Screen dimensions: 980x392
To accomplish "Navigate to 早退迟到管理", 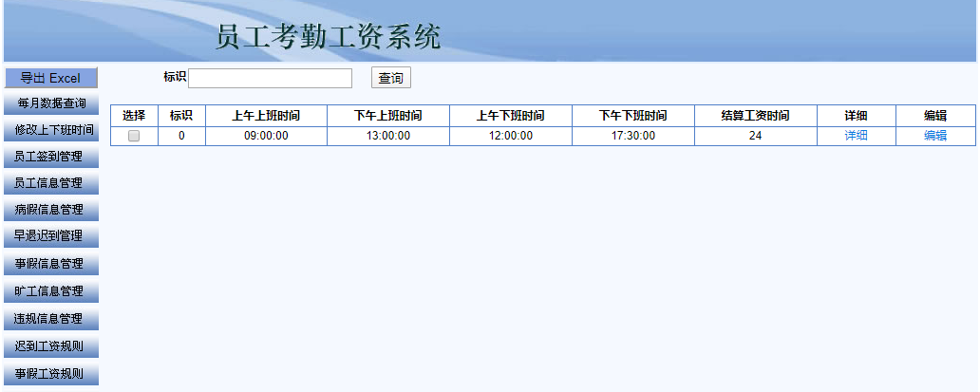I will coord(50,236).
